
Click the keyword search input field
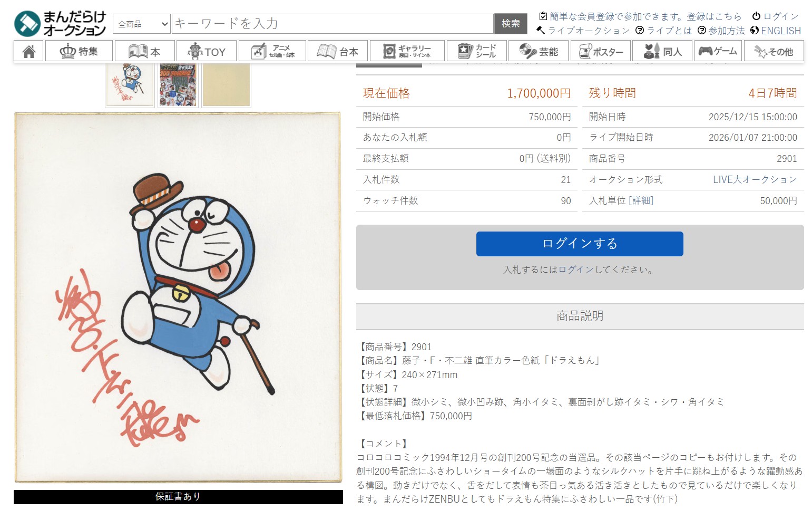332,24
